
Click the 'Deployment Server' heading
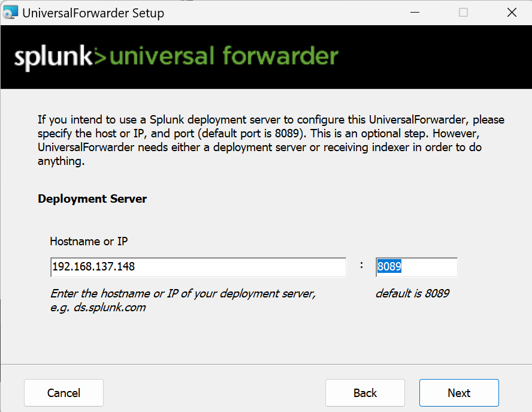[92, 199]
